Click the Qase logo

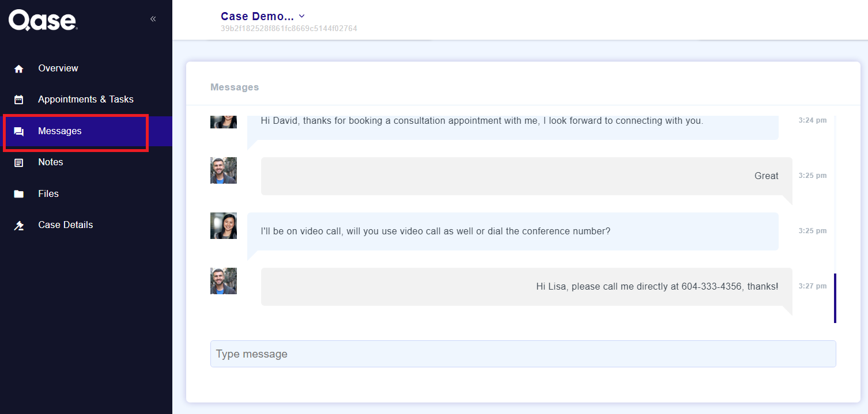click(43, 20)
